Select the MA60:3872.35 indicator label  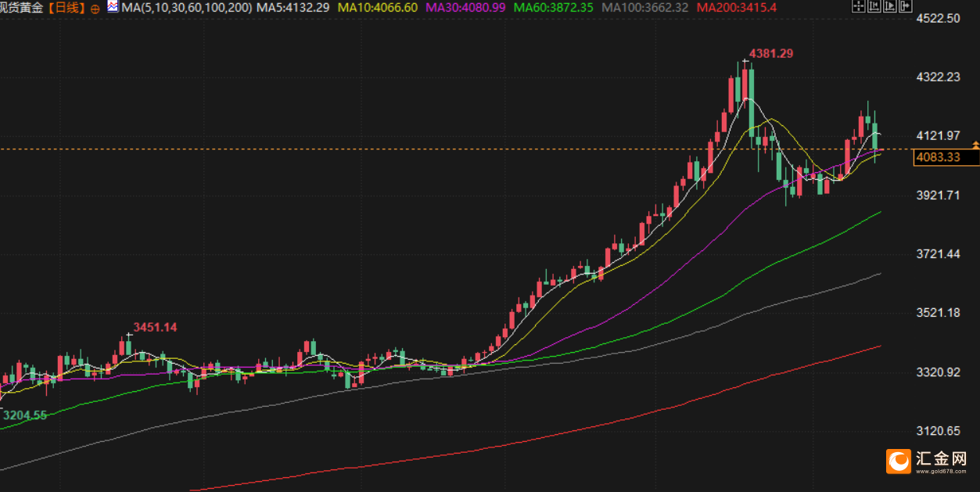tap(552, 8)
